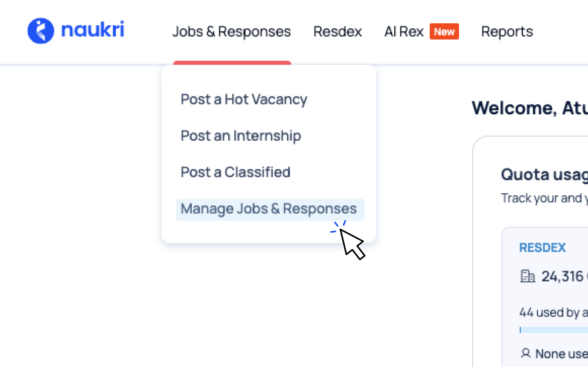Image resolution: width=588 pixels, height=367 pixels.
Task: Click the person icon beside None used
Action: pyautogui.click(x=526, y=353)
